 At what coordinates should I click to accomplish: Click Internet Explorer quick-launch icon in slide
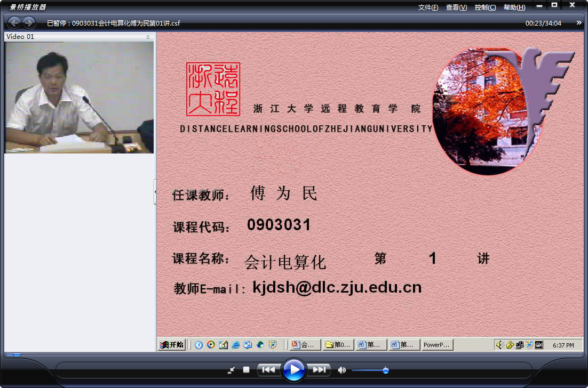coord(235,345)
